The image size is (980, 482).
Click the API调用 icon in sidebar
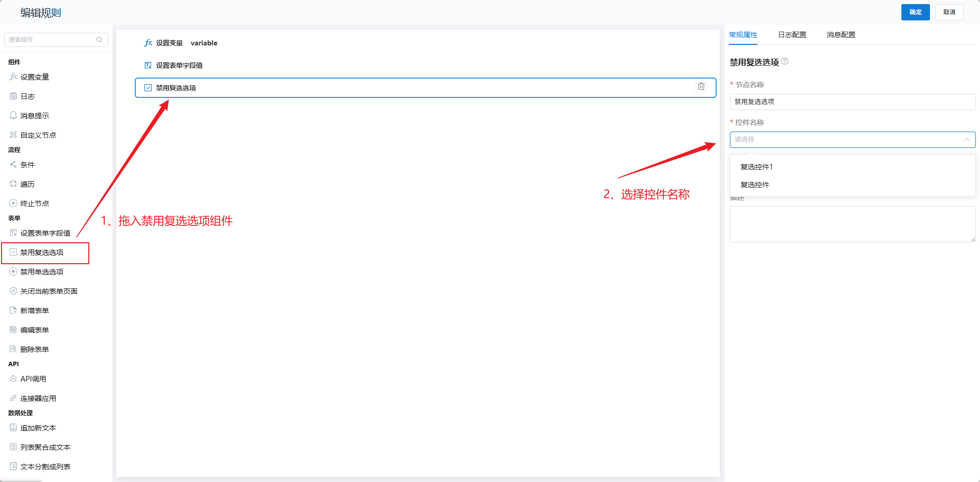click(13, 379)
